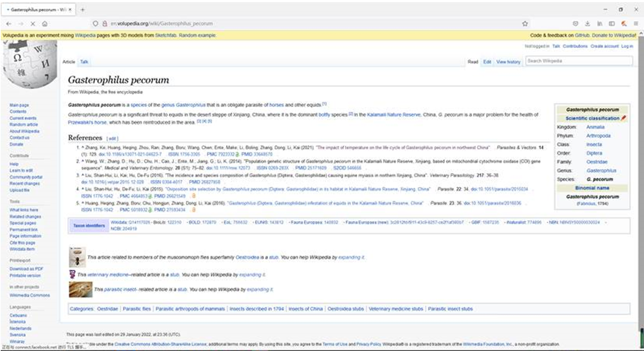Click the stop loading X button
Image resolution: width=644 pixels, height=351 pixels.
(32, 23)
